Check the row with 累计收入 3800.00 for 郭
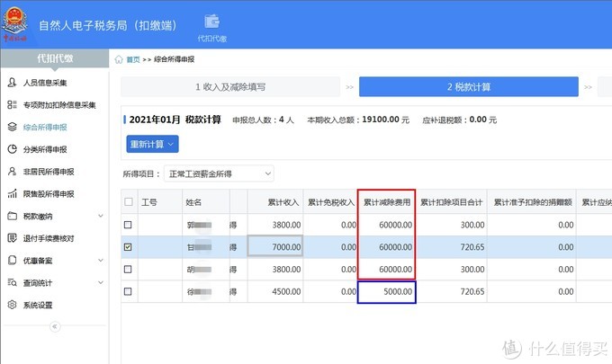Viewport: 612px width, 364px height. pos(128,225)
